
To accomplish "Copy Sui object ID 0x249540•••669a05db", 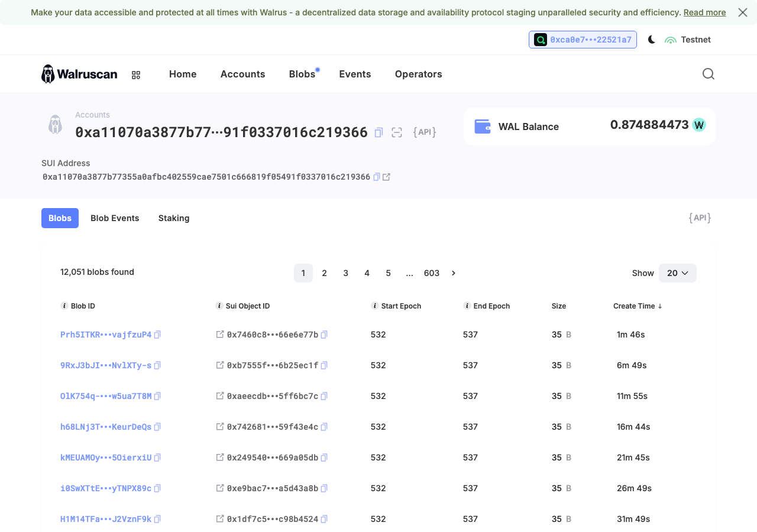I will 324,458.
